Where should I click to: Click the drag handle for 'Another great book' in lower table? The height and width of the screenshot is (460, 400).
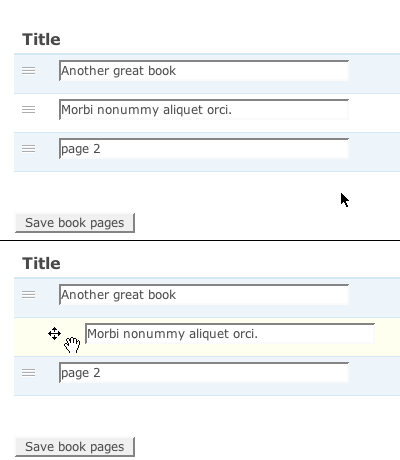(x=28, y=294)
